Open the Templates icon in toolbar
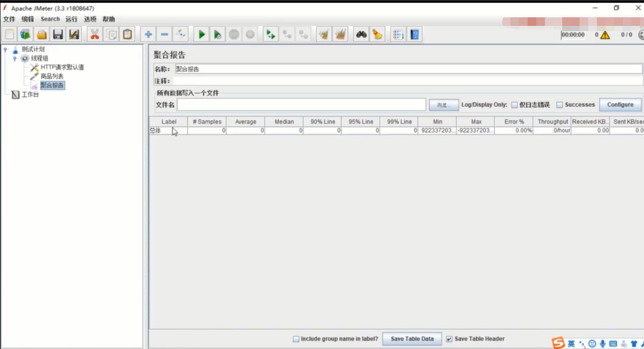This screenshot has height=349, width=644. [x=26, y=35]
